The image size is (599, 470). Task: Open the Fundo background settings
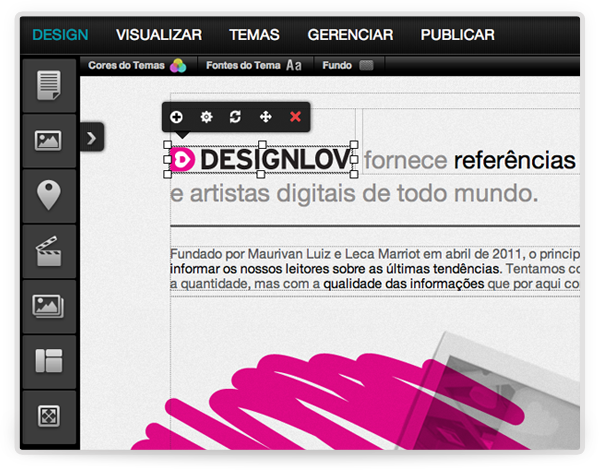tap(348, 66)
